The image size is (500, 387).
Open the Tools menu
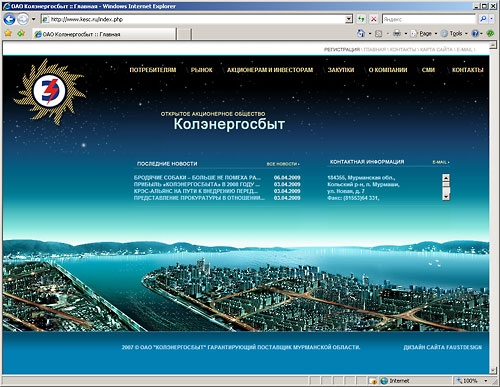[x=454, y=34]
